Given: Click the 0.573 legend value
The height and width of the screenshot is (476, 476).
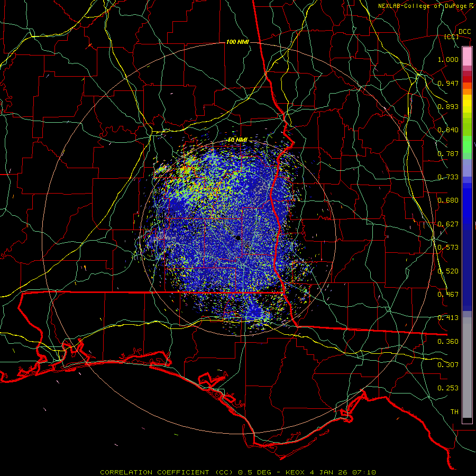Looking at the screenshot, I should [448, 248].
